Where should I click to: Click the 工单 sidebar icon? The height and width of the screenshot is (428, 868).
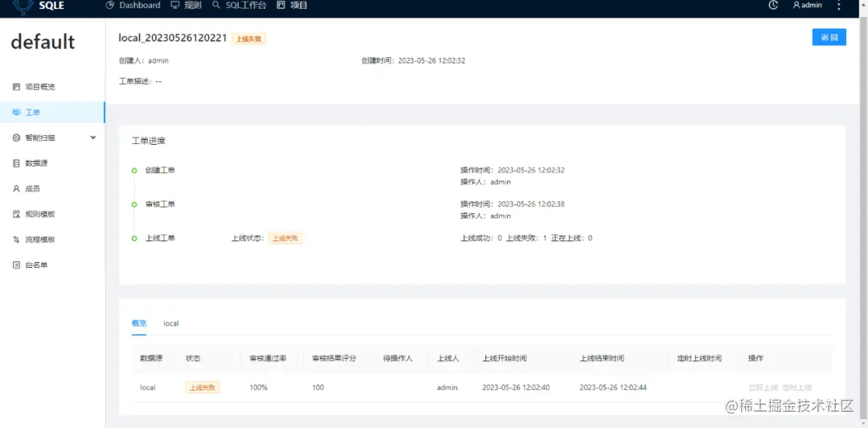point(16,113)
